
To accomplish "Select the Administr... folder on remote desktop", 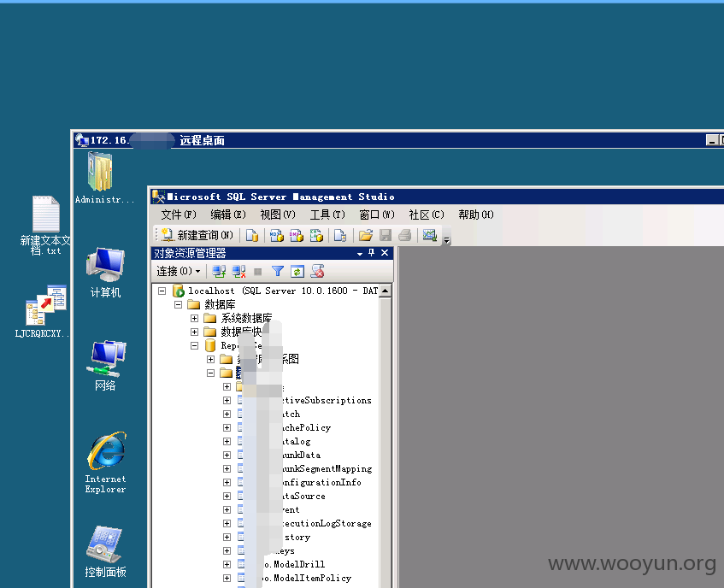I will click(x=104, y=178).
